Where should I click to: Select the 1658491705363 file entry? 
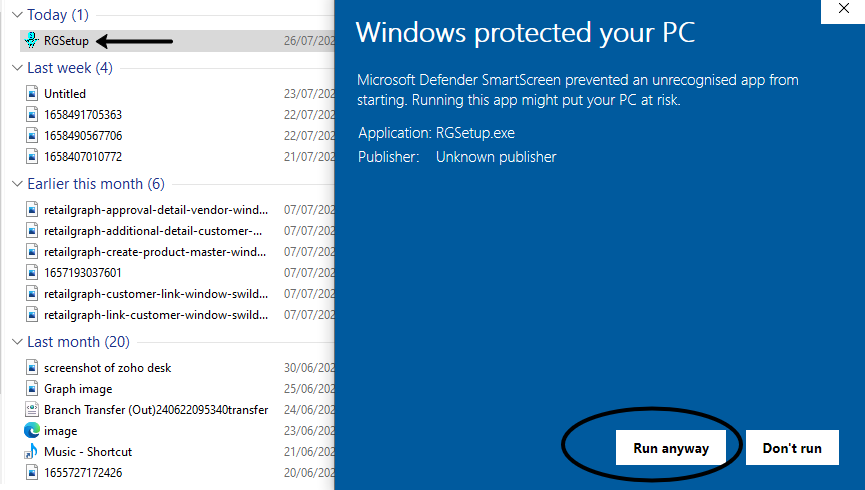pyautogui.click(x=178, y=115)
